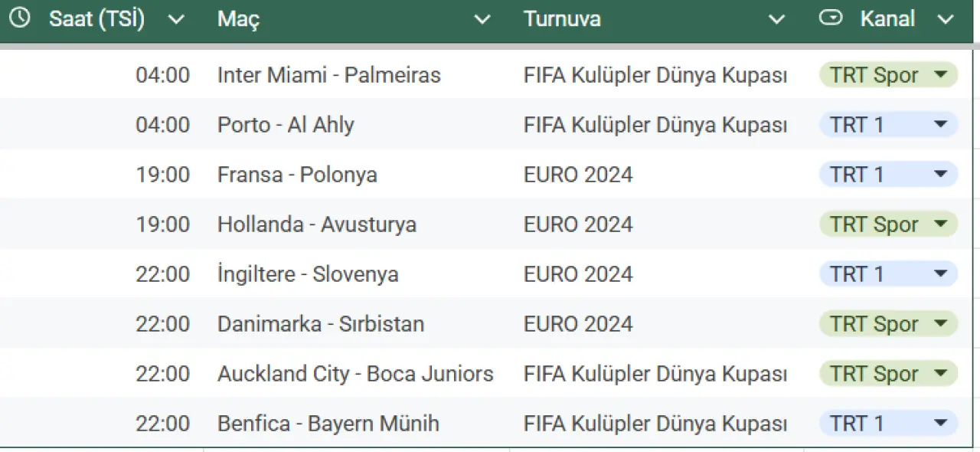Viewport: 980px width, 452px height.
Task: Click the 19:00 time cell for Fransa - Polonya
Action: click(163, 175)
